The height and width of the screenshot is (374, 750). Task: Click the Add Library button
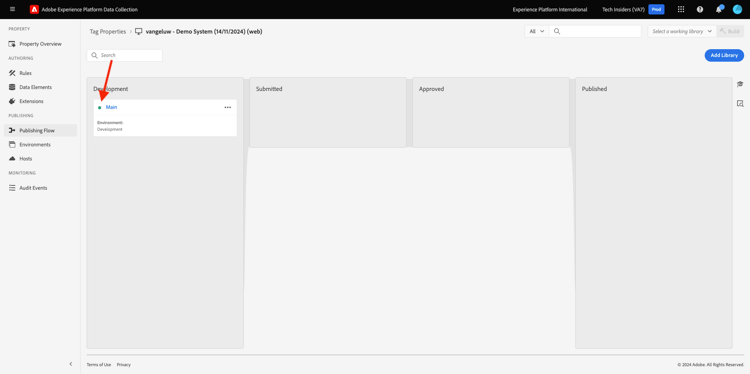tap(724, 55)
